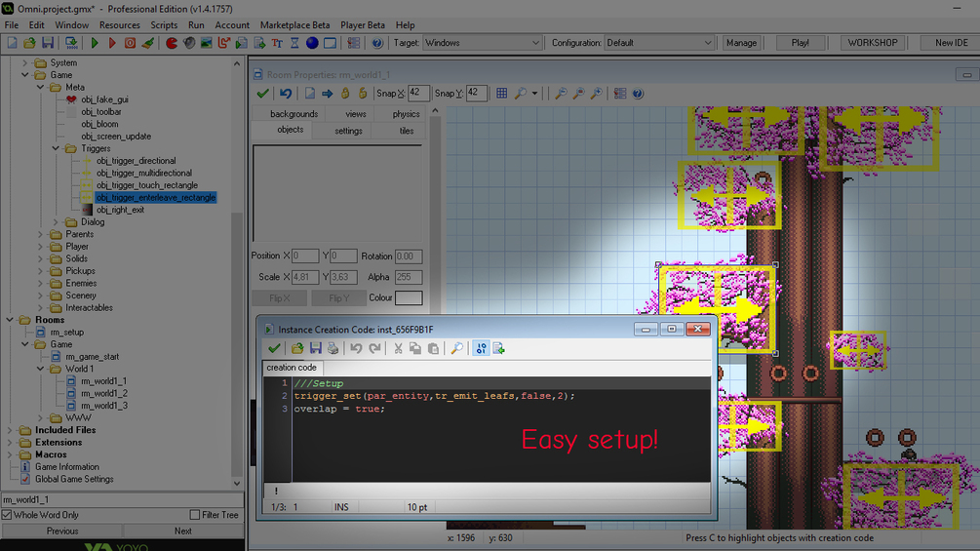This screenshot has width=980, height=551.
Task: Toggle line numbers icon in code editor
Action: click(481, 348)
